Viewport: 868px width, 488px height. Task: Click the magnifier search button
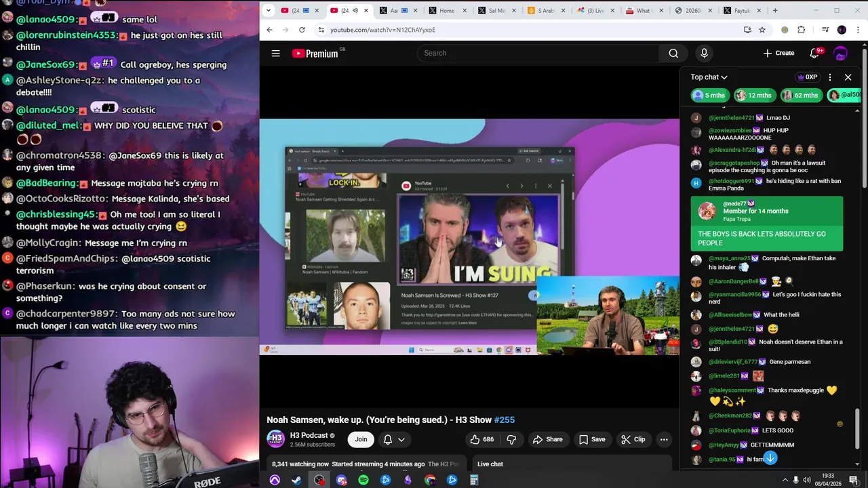673,53
